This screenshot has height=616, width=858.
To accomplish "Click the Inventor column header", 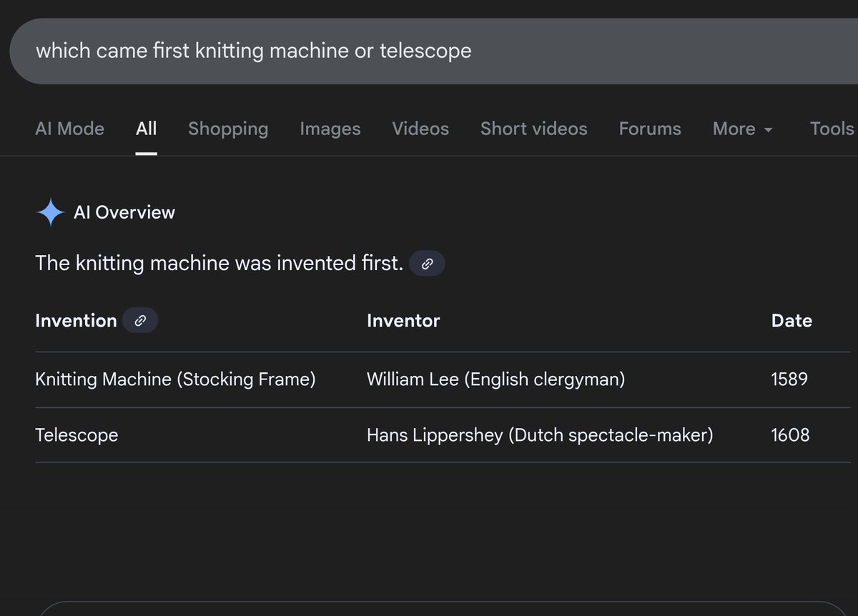I will coord(403,321).
